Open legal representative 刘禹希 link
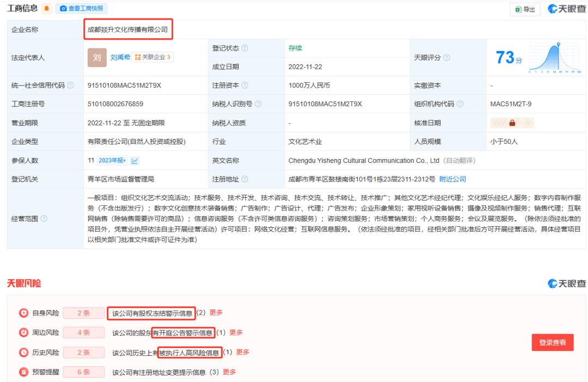This screenshot has width=588, height=382. pyautogui.click(x=120, y=57)
